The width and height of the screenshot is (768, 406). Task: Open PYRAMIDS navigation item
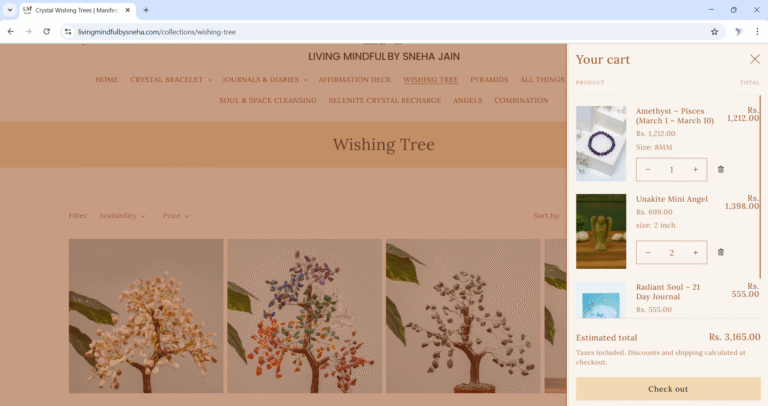[x=489, y=79]
